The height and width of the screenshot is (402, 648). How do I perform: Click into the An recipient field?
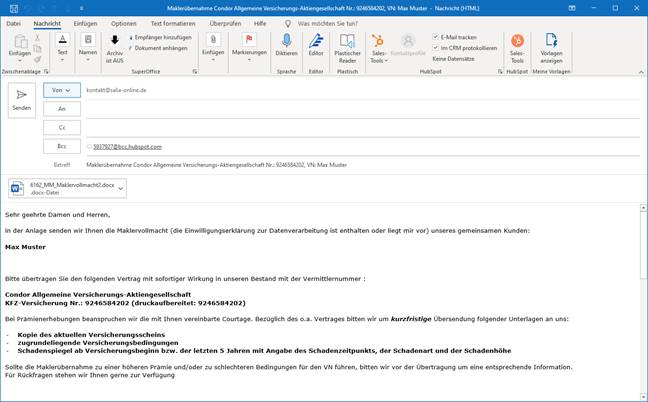point(360,108)
